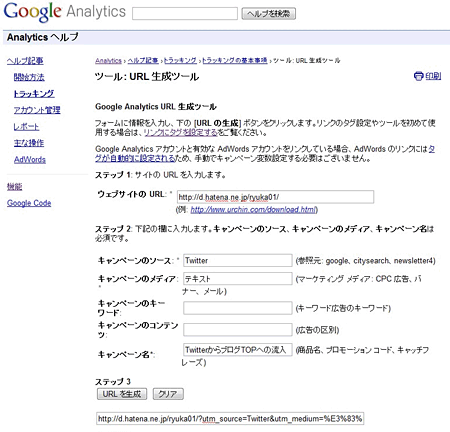Open the 開始方法 sidebar link
Screen dimensions: 450x432
[29, 77]
